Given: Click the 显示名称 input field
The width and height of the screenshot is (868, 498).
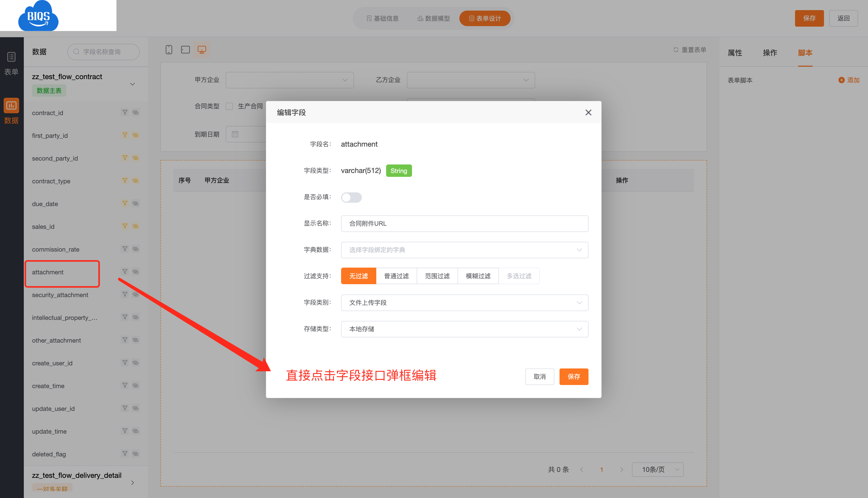Looking at the screenshot, I should [x=465, y=223].
